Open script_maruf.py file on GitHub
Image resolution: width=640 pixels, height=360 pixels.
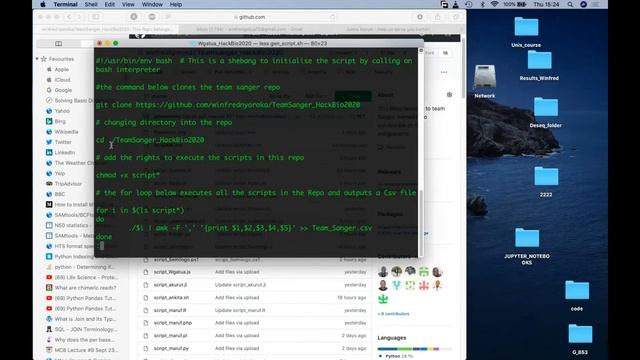[171, 348]
